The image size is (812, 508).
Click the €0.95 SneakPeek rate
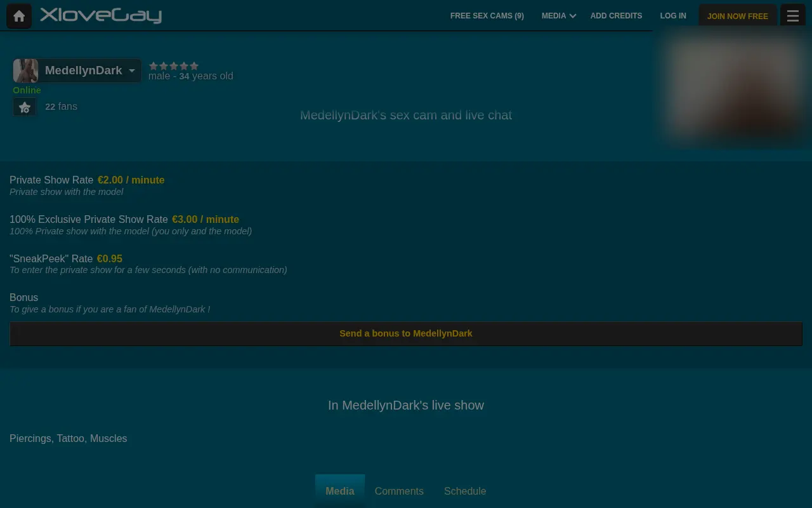coord(110,258)
